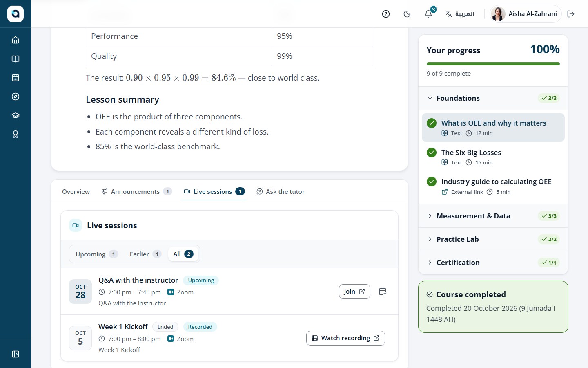Expand the Practice Lab section
Image resolution: width=588 pixels, height=368 pixels.
[493, 239]
